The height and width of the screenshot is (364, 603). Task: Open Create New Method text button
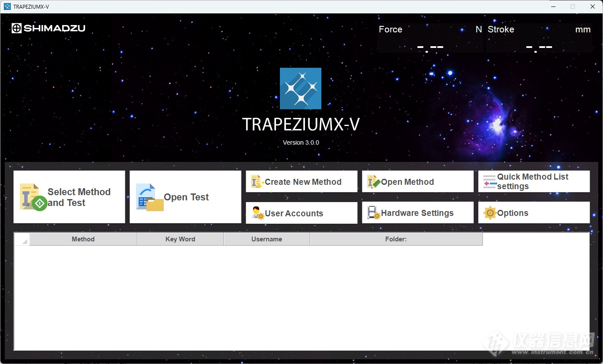tap(303, 182)
